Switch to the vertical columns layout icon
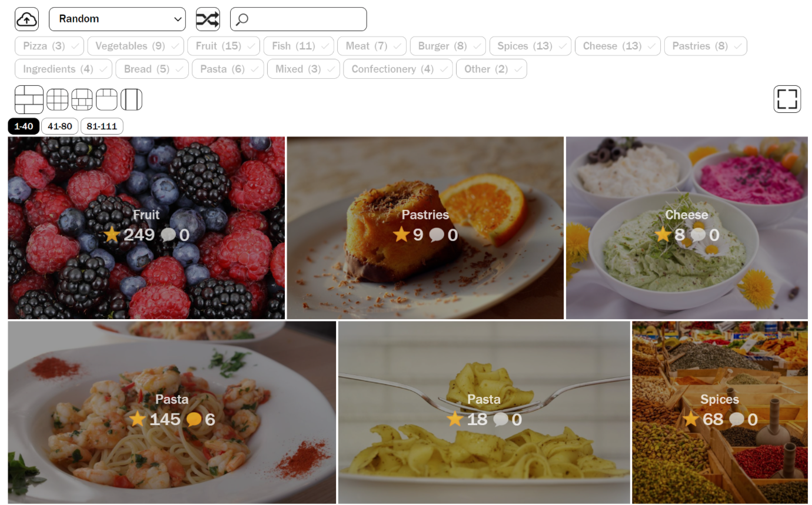Viewport: 812px width, 505px height. 132,99
